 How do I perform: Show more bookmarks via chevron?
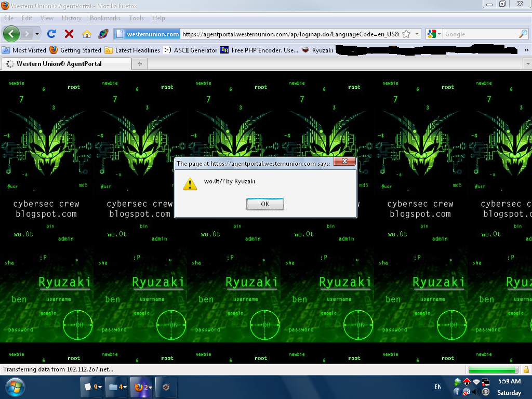(x=526, y=50)
